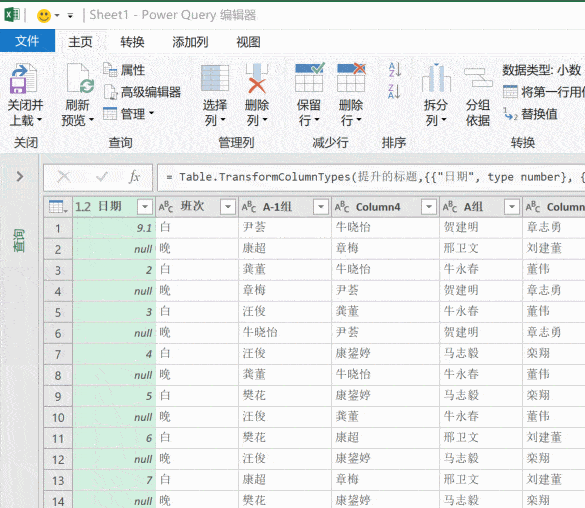
Task: Click the 1.2 data type icon of 日期 column
Action: tap(83, 207)
